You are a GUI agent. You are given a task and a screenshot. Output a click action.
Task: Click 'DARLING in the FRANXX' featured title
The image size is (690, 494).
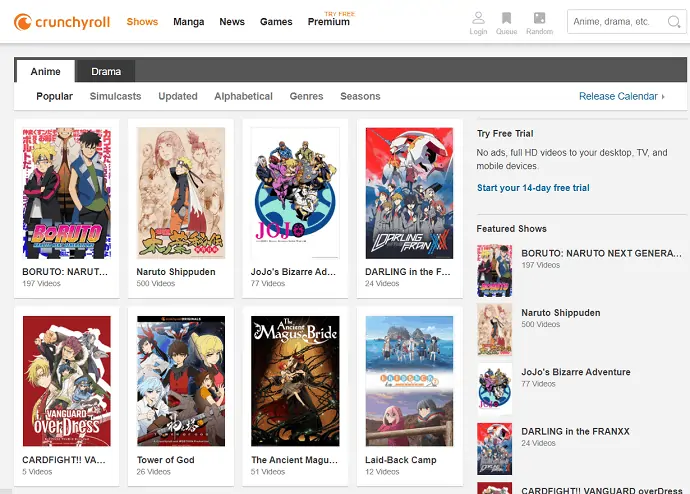point(575,432)
